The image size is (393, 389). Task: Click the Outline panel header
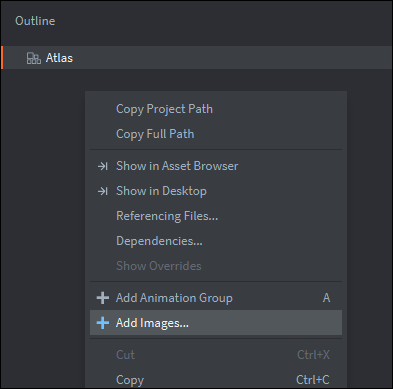pos(35,21)
